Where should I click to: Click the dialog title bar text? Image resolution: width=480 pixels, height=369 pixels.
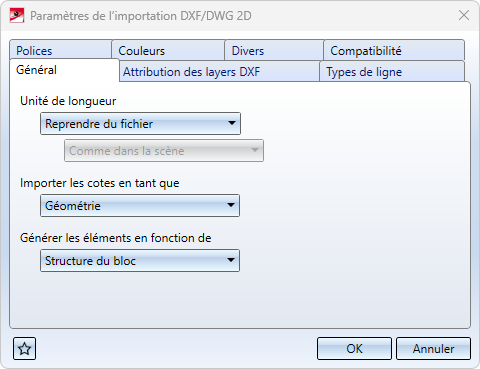click(141, 16)
